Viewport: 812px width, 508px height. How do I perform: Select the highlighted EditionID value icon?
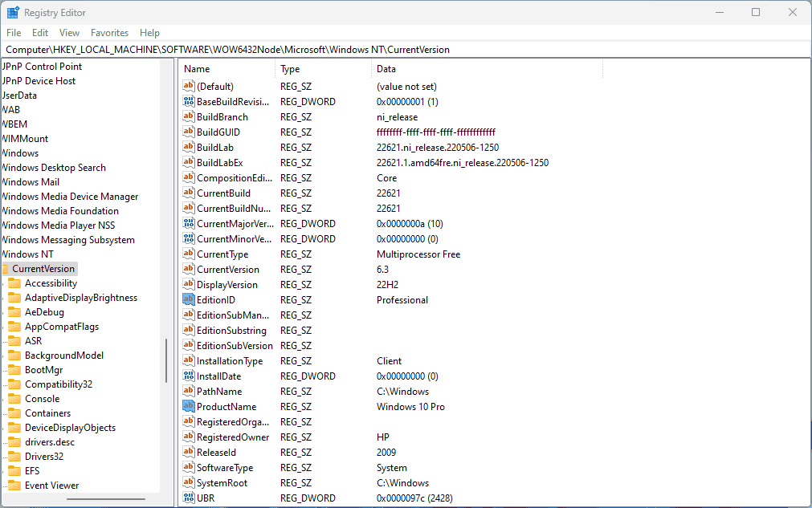(189, 299)
